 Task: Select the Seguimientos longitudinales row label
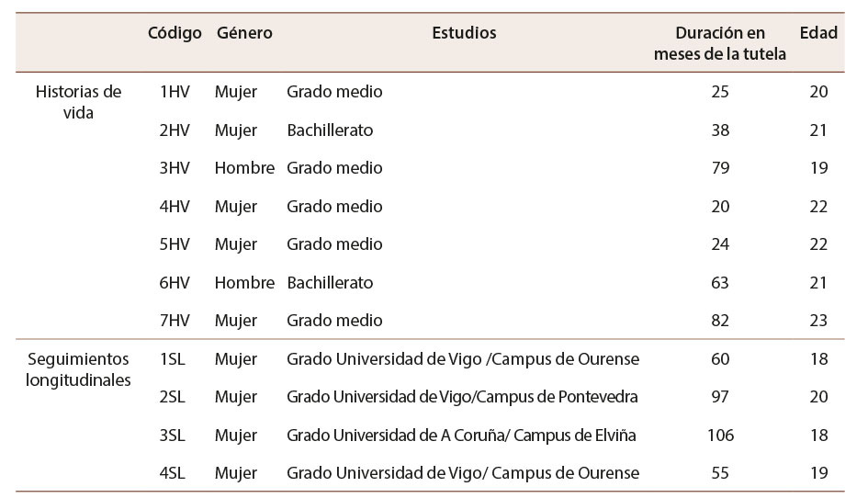[x=78, y=368]
